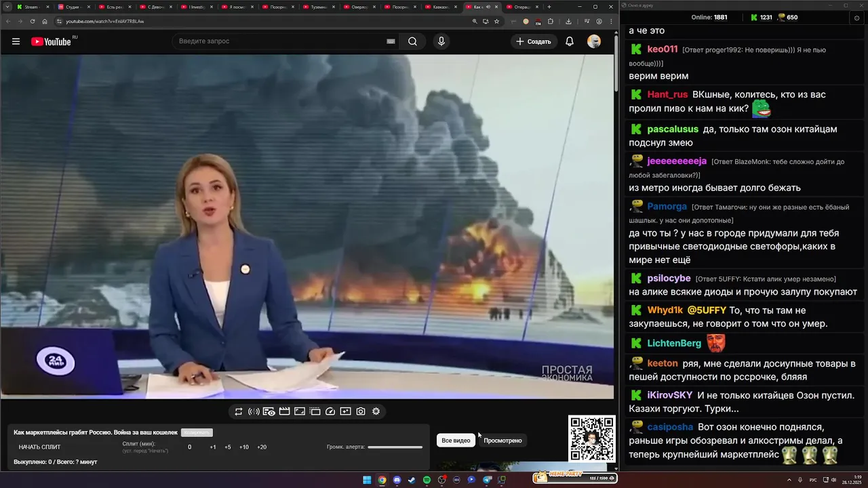Go back with the browser back arrow
This screenshot has width=868, height=488.
tap(7, 21)
